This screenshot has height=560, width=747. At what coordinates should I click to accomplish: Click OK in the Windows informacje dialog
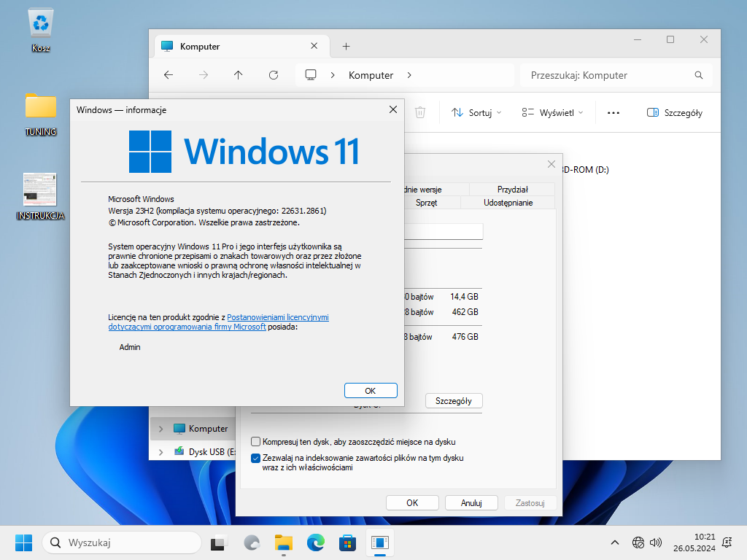[x=371, y=391]
